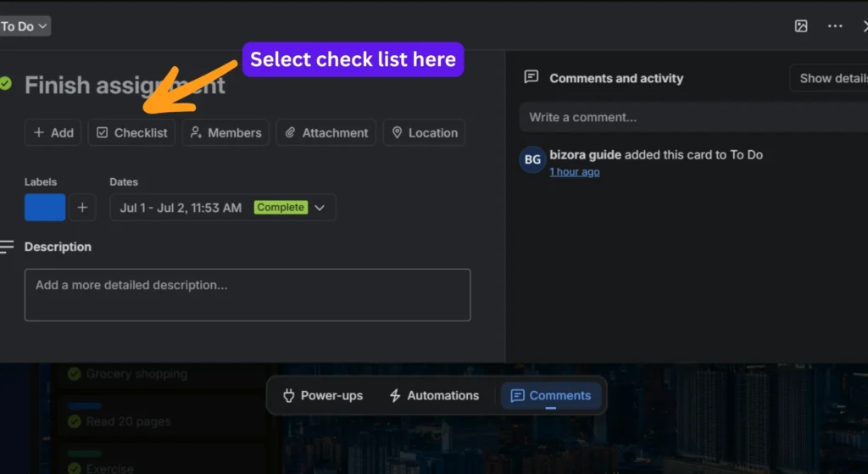Image resolution: width=868 pixels, height=474 pixels.
Task: Switch to the Comments tab
Action: (551, 395)
